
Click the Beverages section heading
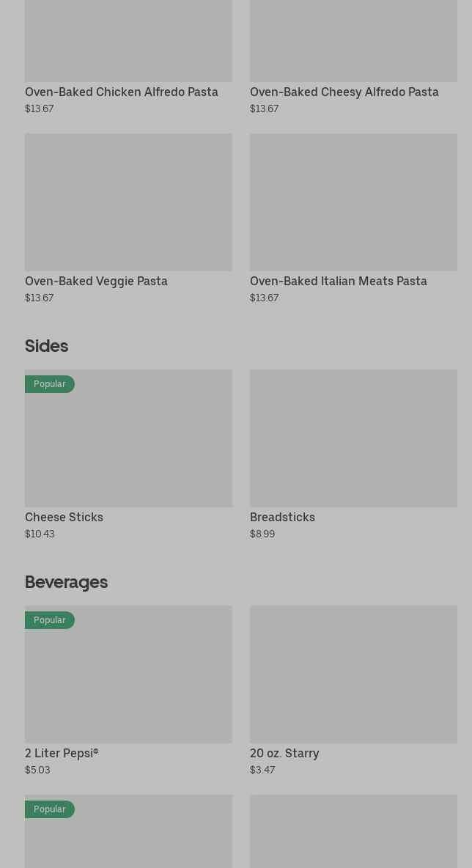point(66,581)
